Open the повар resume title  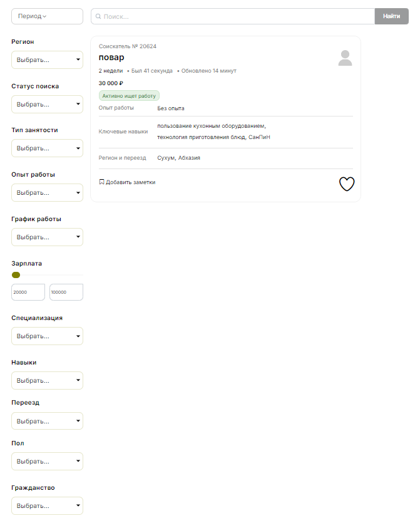pyautogui.click(x=111, y=58)
